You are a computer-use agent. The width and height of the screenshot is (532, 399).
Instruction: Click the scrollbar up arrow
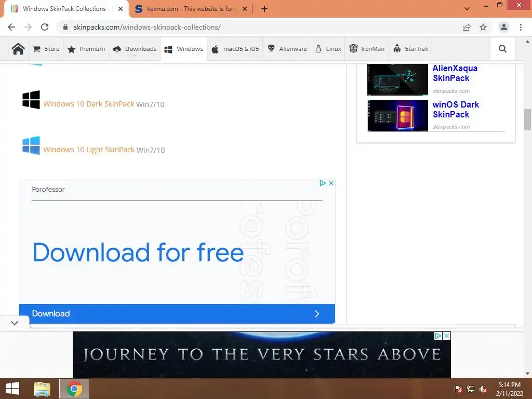tap(527, 42)
